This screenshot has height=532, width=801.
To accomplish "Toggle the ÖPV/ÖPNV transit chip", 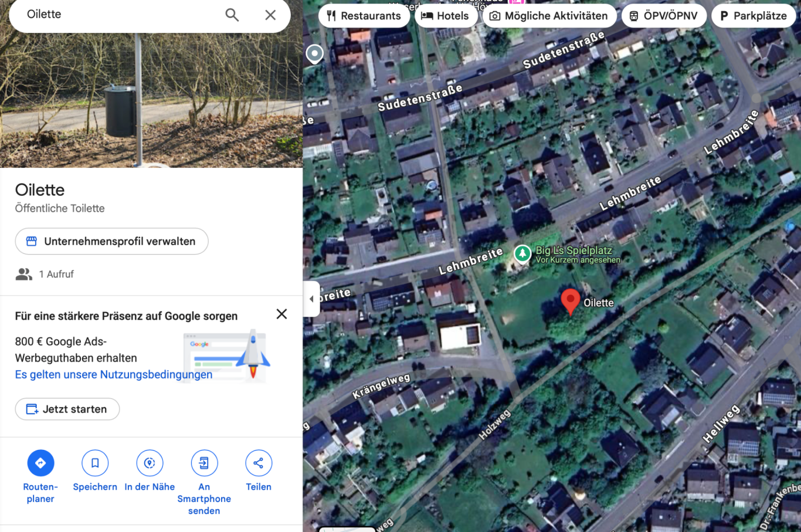I will click(x=664, y=16).
